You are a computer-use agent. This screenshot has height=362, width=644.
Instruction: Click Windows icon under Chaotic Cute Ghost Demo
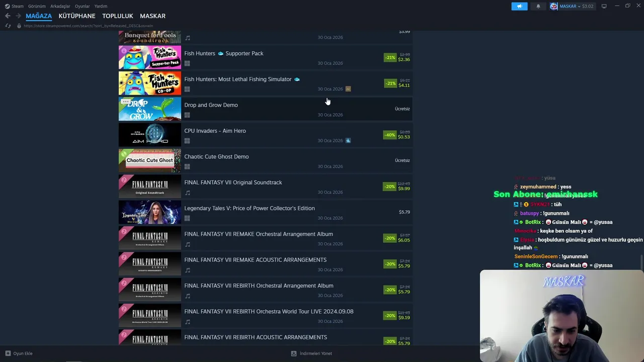point(187,166)
